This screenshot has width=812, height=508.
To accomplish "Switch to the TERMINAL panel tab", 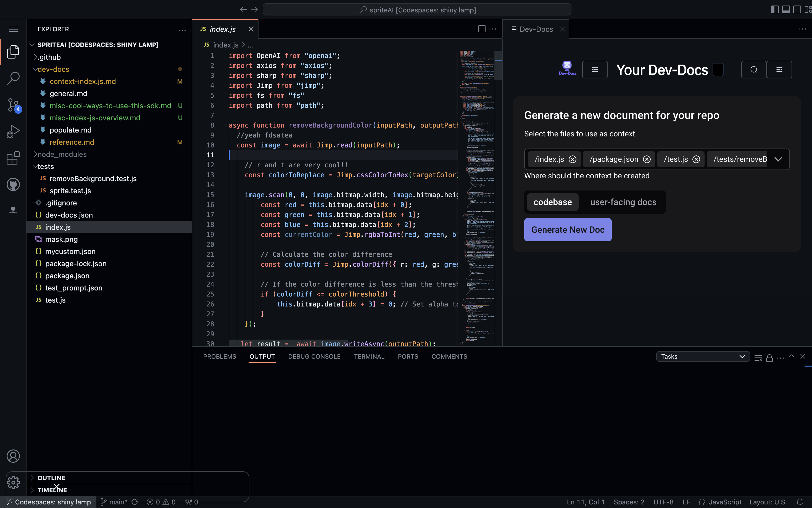I will click(369, 356).
